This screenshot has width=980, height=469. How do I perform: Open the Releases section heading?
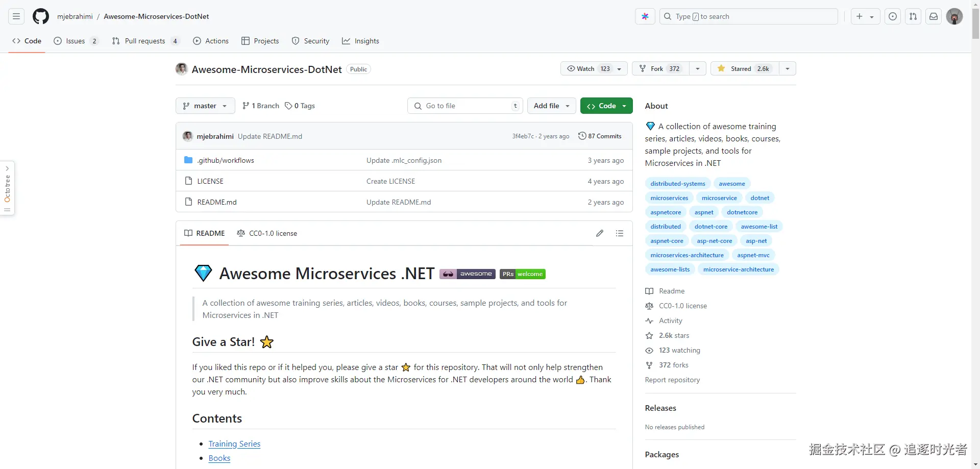660,408
